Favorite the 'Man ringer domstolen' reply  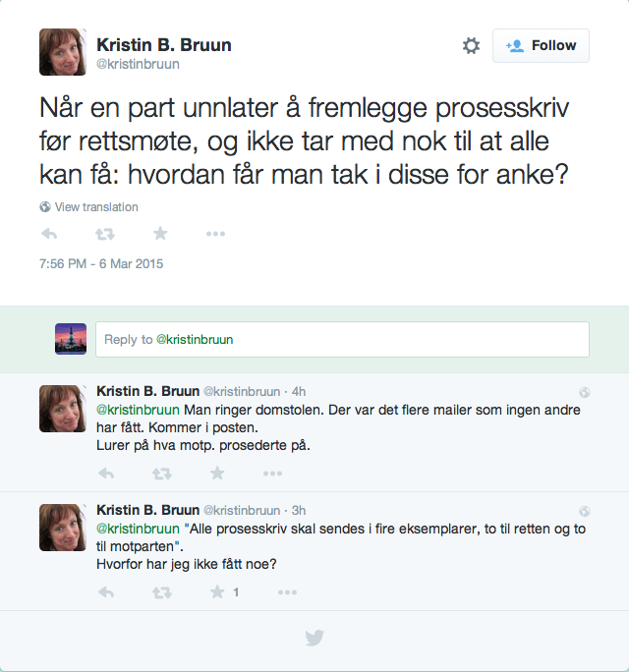point(217,474)
